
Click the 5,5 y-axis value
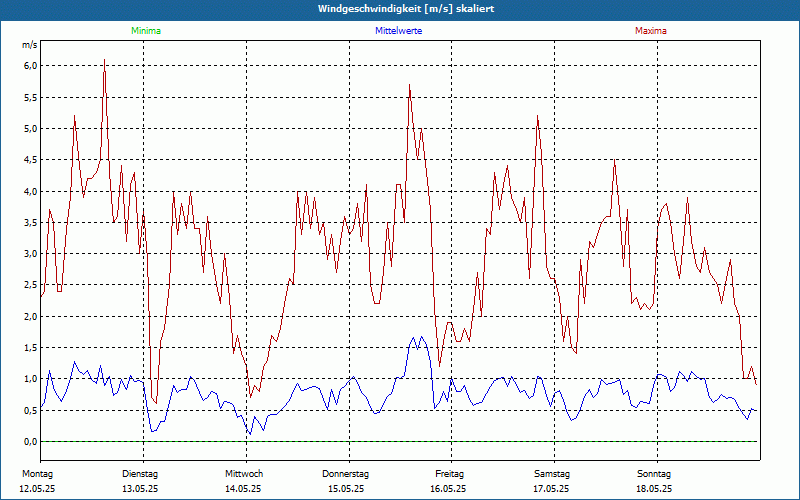31,97
